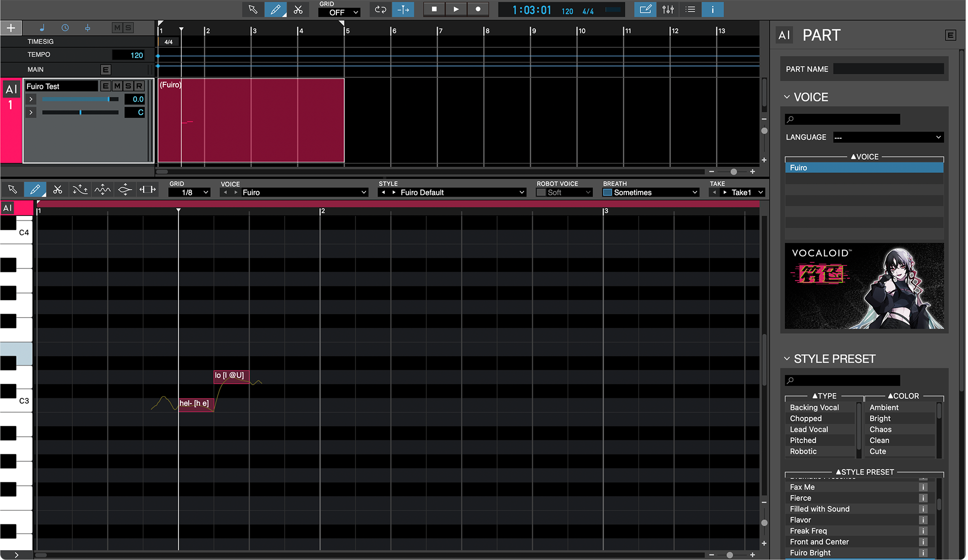This screenshot has height=560, width=968.
Task: Toggle the loop playback icon
Action: (380, 9)
